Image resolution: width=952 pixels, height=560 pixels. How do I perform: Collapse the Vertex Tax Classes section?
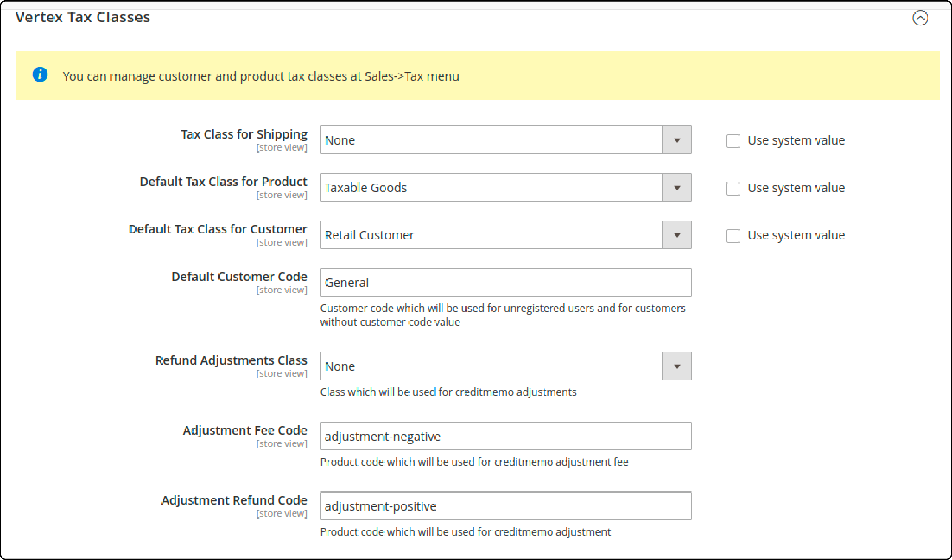click(920, 18)
